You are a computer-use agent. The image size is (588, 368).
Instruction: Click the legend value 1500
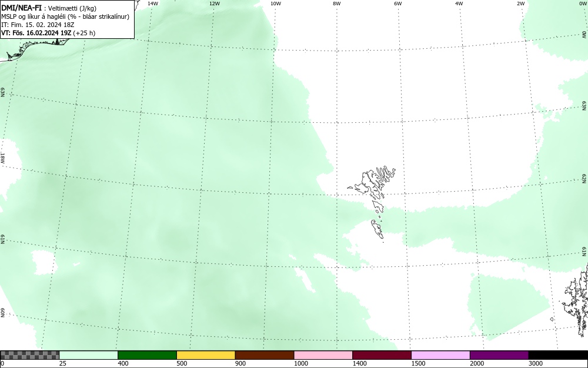pos(418,363)
